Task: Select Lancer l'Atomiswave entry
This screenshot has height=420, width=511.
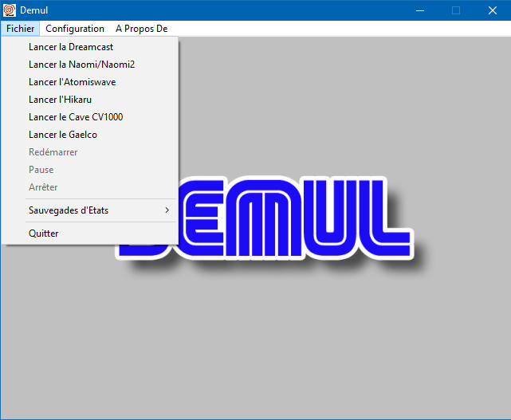Action: pos(89,82)
